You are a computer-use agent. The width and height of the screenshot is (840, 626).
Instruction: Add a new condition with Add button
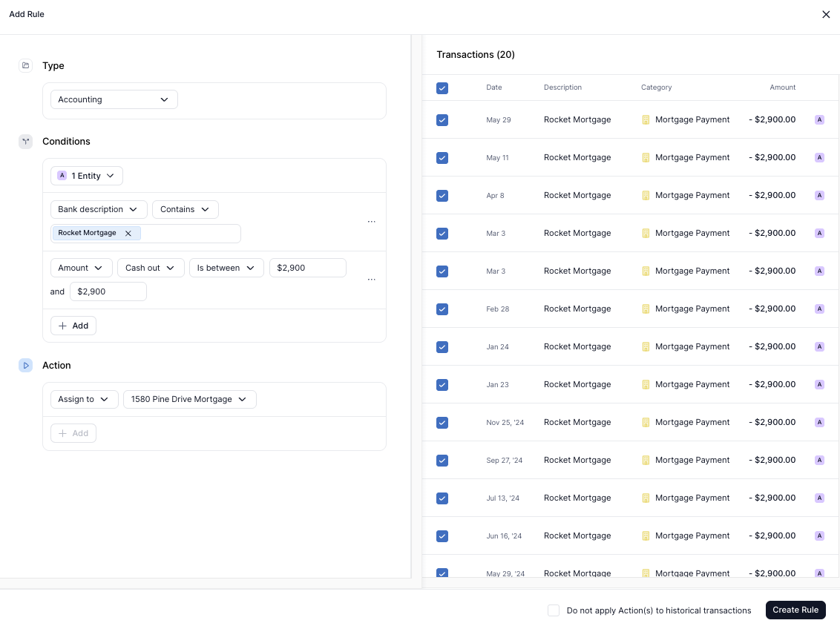pos(73,326)
